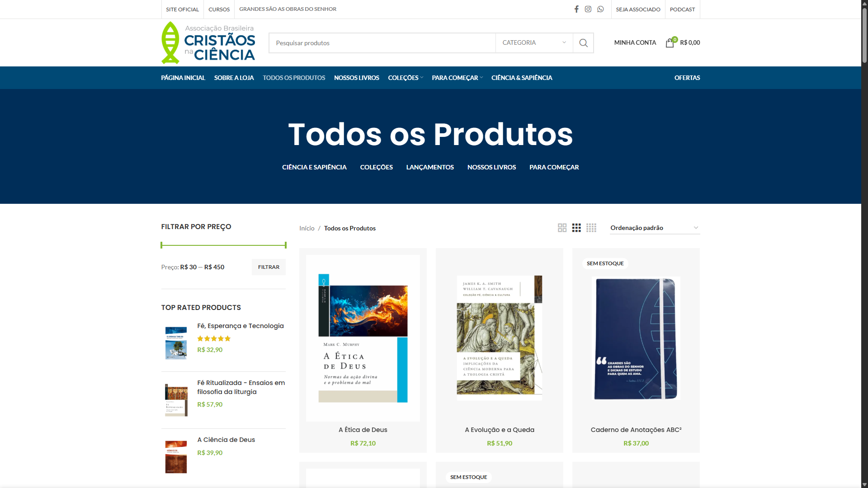Click Caderno de Anotações ABC² title

(636, 430)
